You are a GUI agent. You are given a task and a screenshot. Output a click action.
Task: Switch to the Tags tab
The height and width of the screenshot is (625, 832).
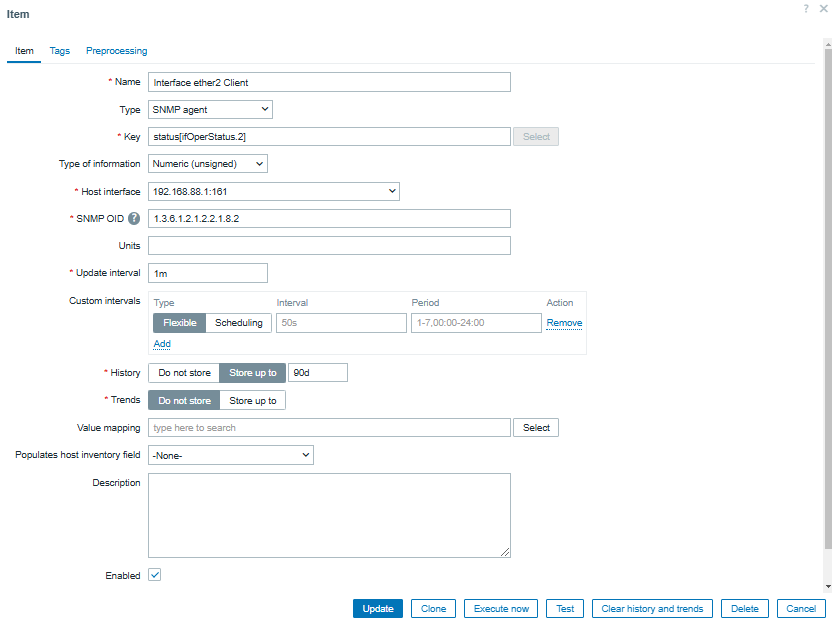point(59,51)
